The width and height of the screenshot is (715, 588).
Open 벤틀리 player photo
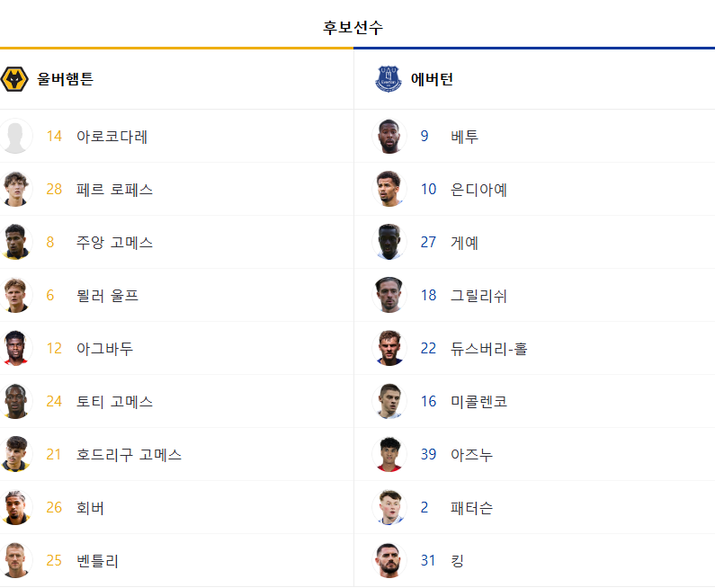pyautogui.click(x=15, y=560)
